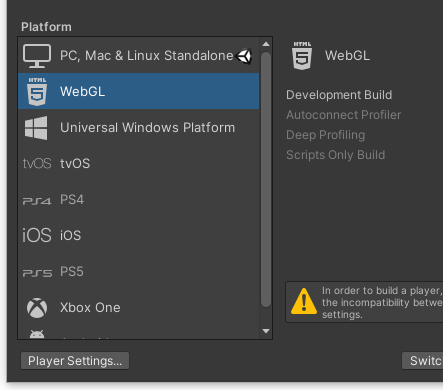Click the Deep Profiling label
Viewport: 443px width, 390px height.
pos(326,135)
